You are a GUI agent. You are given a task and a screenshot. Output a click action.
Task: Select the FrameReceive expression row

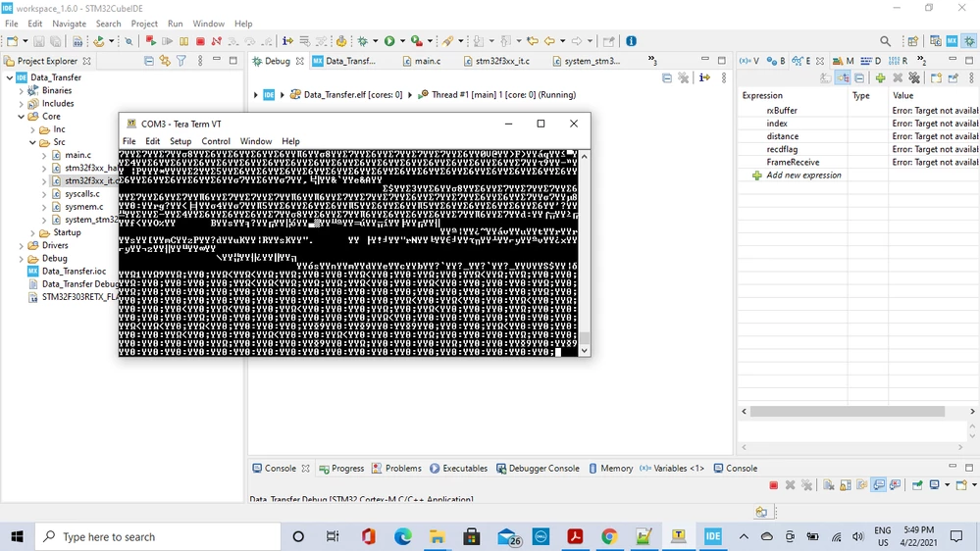point(793,163)
